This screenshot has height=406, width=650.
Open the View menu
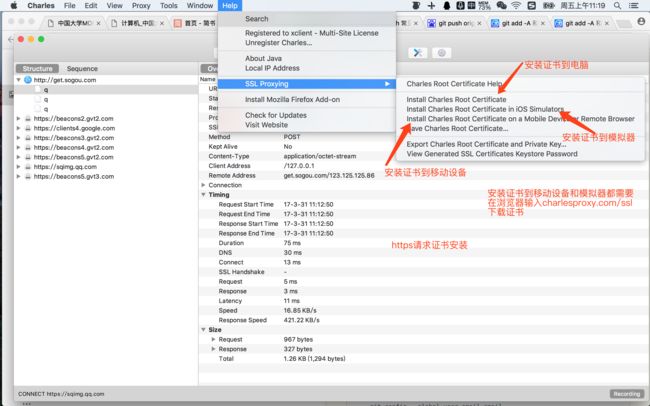click(x=114, y=5)
